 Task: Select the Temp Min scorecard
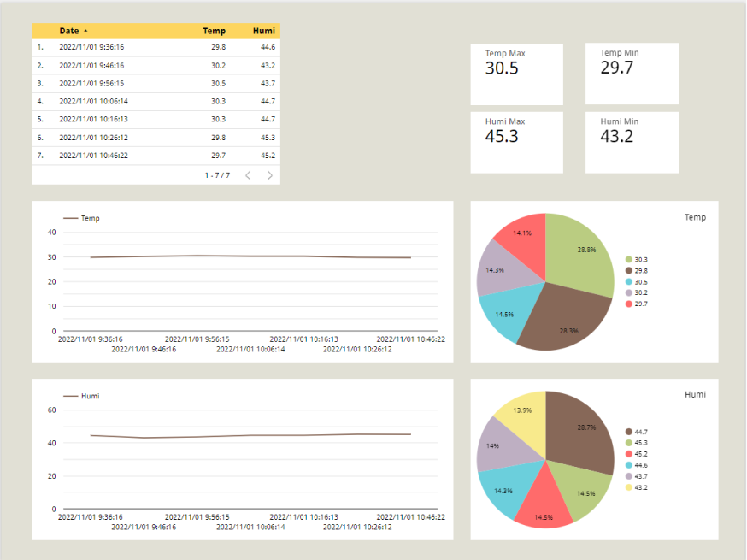coord(632,74)
